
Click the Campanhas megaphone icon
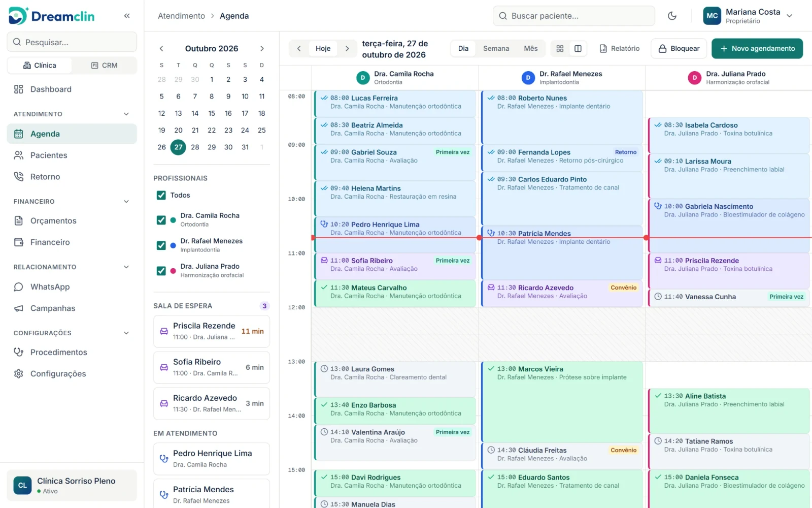tap(19, 308)
